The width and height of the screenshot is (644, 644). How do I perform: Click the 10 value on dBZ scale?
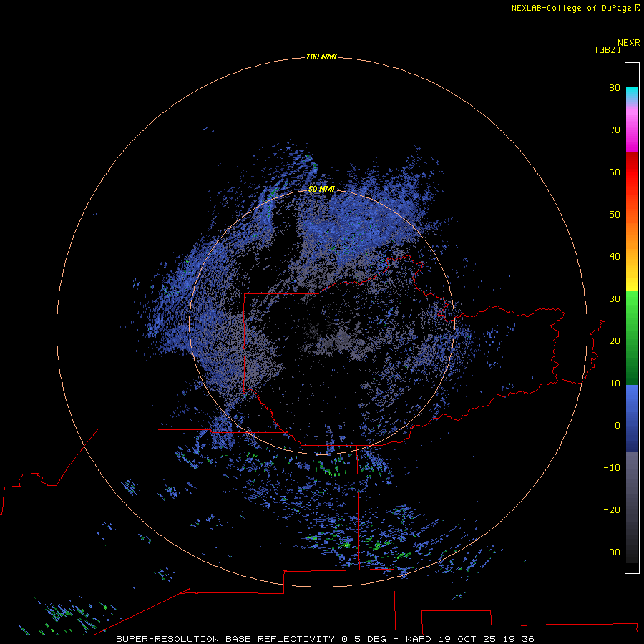tap(615, 384)
